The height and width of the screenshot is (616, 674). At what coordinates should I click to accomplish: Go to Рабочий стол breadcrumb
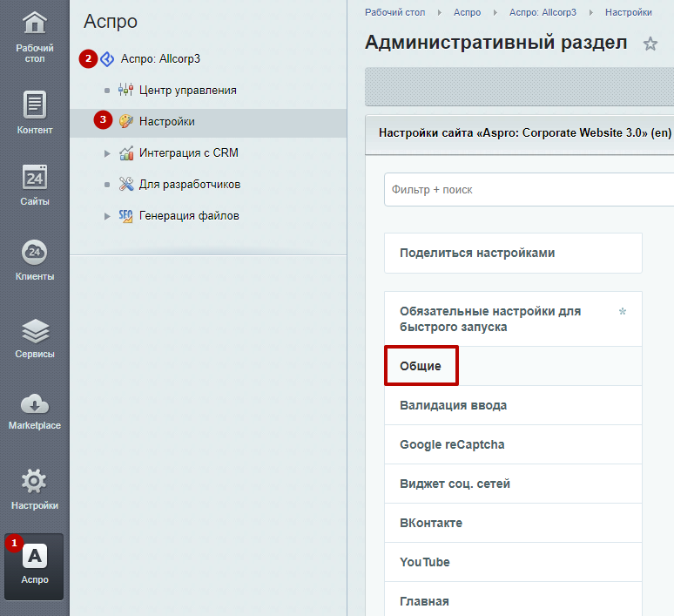click(395, 12)
